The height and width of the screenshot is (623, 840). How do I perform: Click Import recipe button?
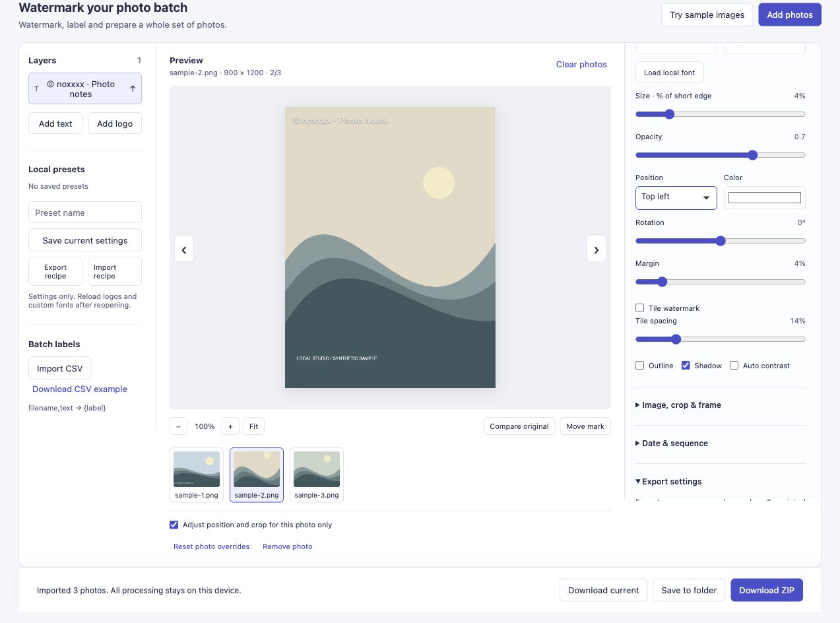[115, 271]
